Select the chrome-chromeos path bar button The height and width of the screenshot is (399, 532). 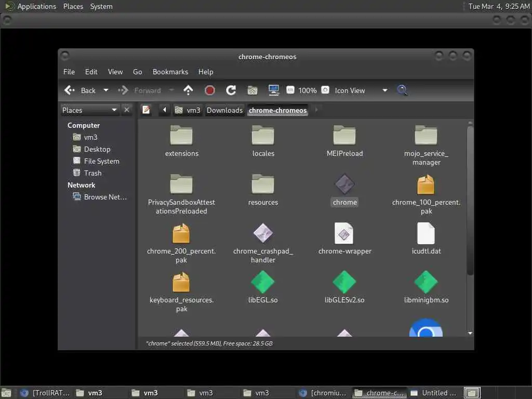click(x=277, y=110)
